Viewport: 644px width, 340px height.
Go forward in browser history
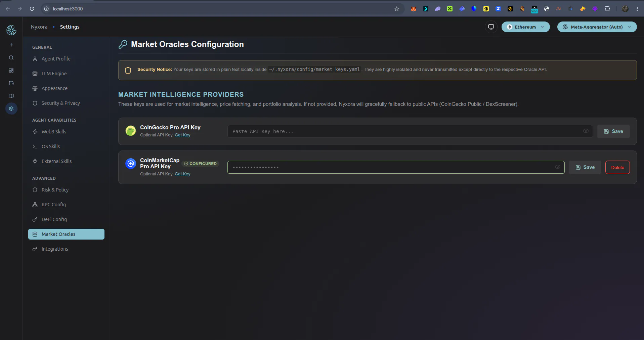point(20,9)
